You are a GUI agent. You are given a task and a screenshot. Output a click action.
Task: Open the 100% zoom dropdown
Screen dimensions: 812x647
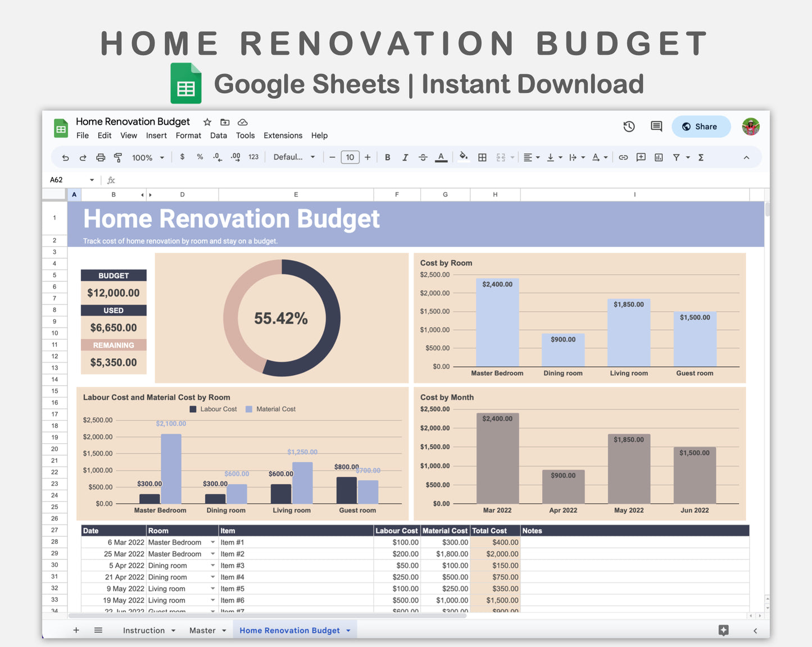148,158
